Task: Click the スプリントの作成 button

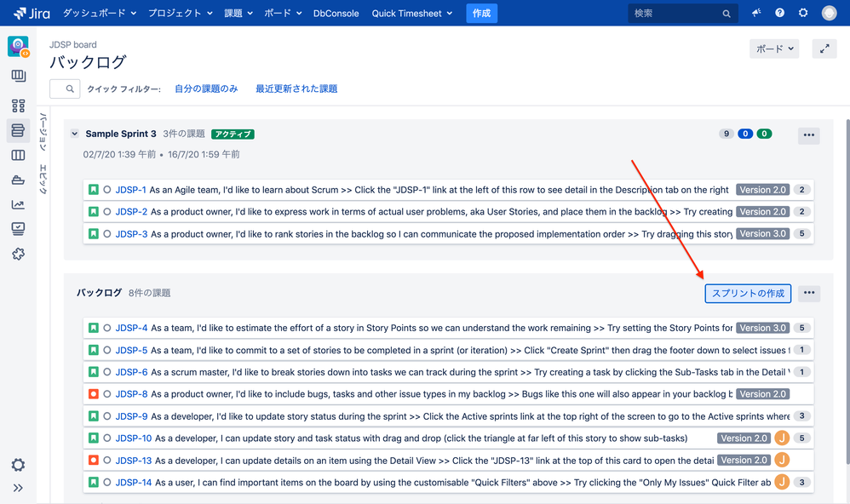Action: [748, 293]
